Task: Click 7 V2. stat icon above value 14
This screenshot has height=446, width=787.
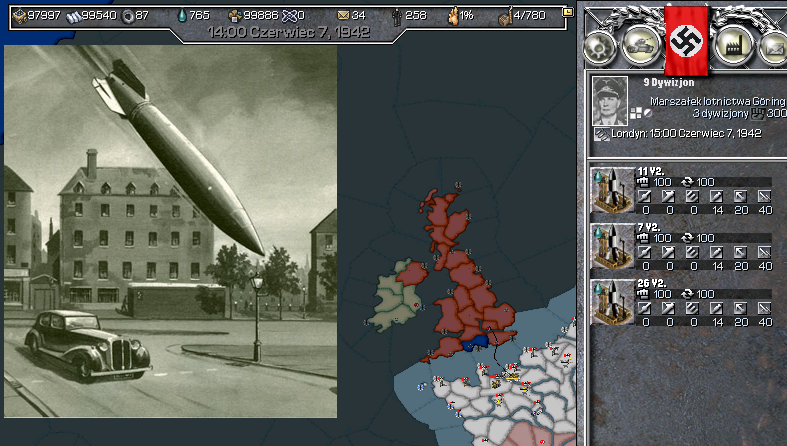Action: click(x=716, y=252)
